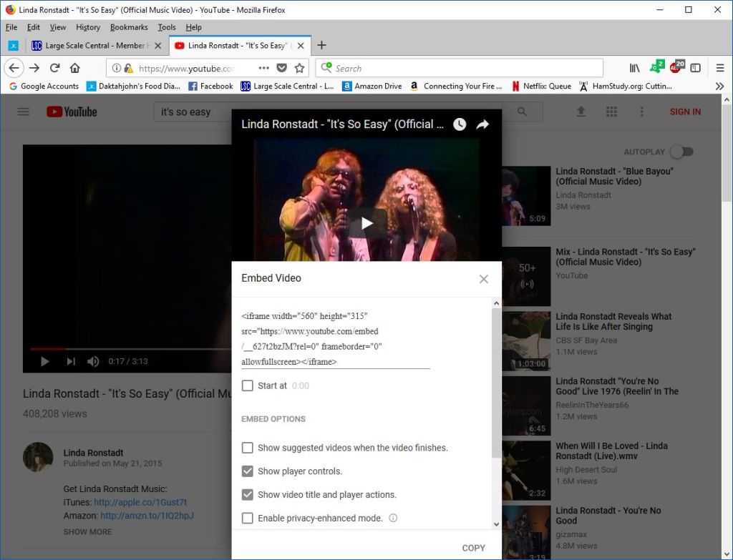Open the green extension icon with badge 2

pos(657,67)
